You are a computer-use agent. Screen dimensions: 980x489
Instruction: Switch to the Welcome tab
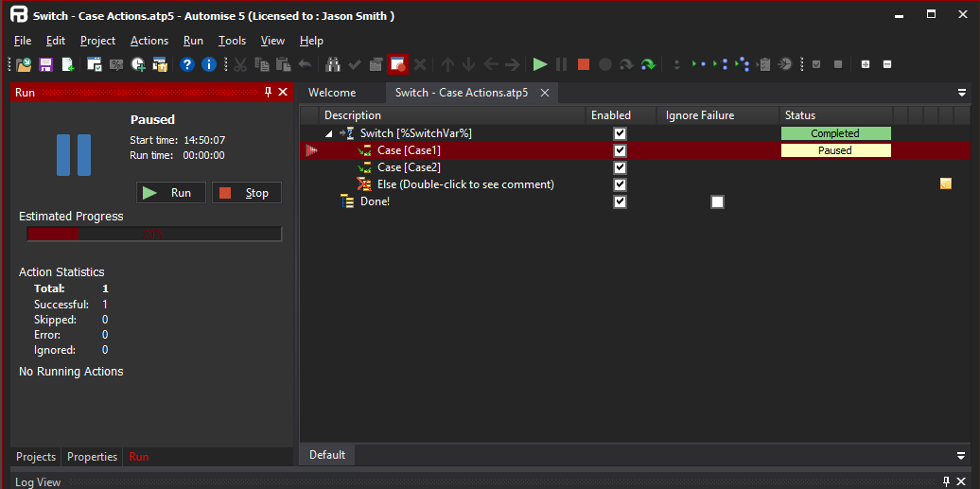[x=332, y=93]
